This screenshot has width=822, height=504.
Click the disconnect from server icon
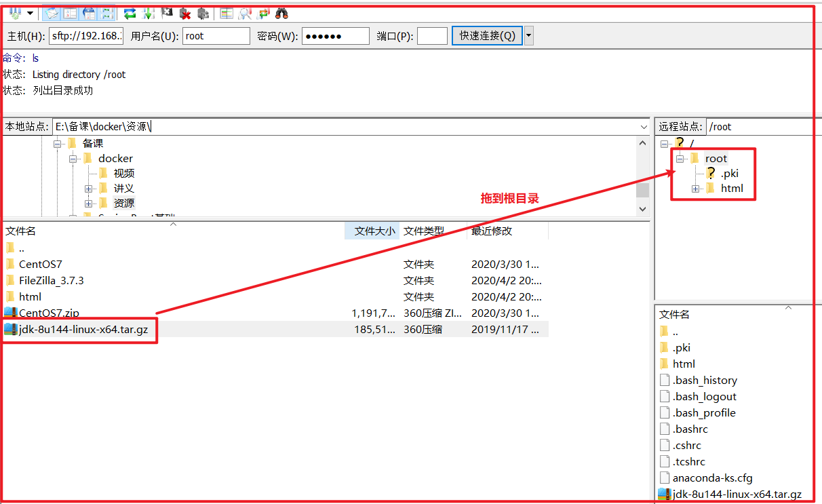pyautogui.click(x=184, y=13)
